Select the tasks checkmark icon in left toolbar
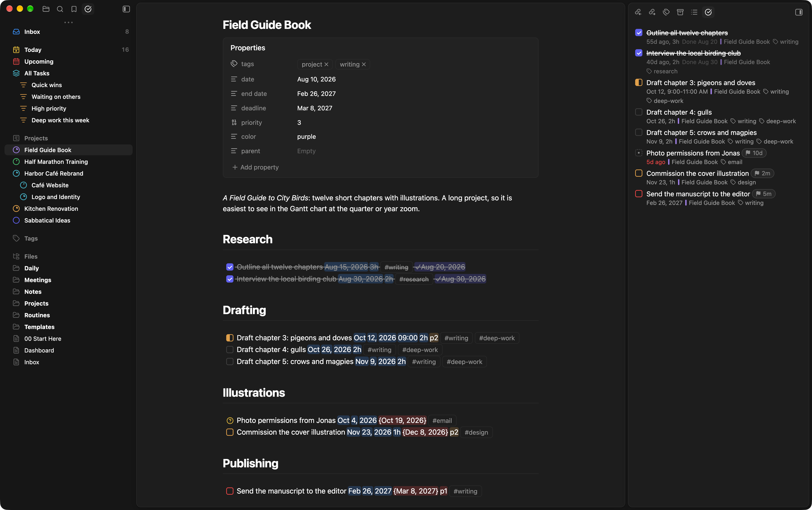This screenshot has height=510, width=812. (x=88, y=9)
